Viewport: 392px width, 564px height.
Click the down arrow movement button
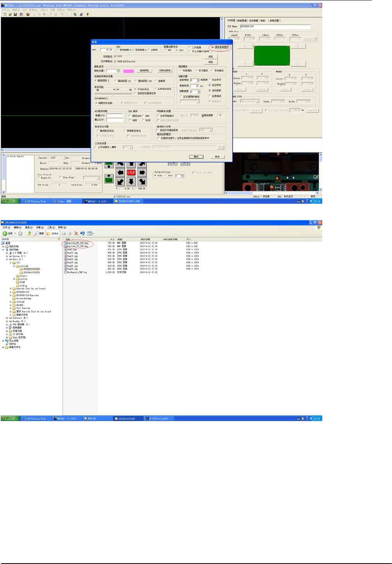(x=131, y=181)
